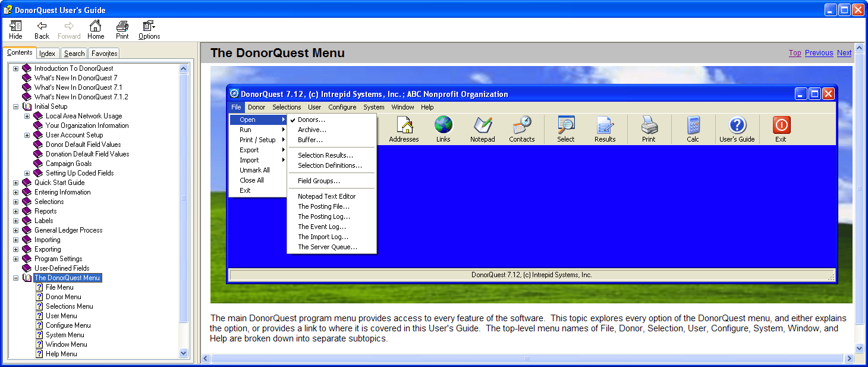The image size is (868, 367).
Task: Click the Links globe icon
Action: click(x=443, y=128)
